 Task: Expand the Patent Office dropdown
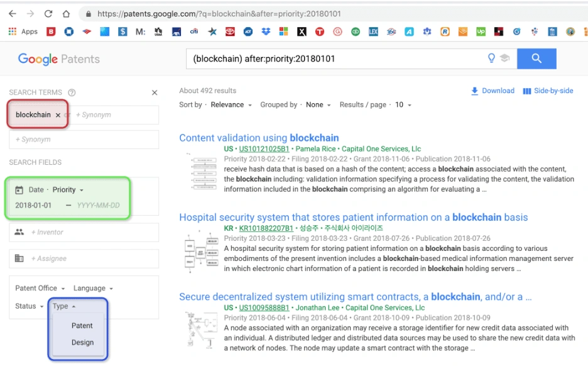coord(40,288)
